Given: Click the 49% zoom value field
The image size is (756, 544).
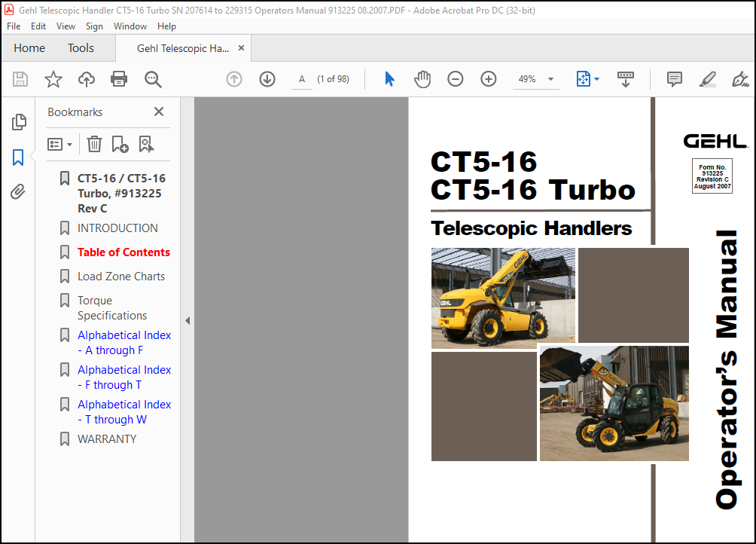Looking at the screenshot, I should 527,79.
